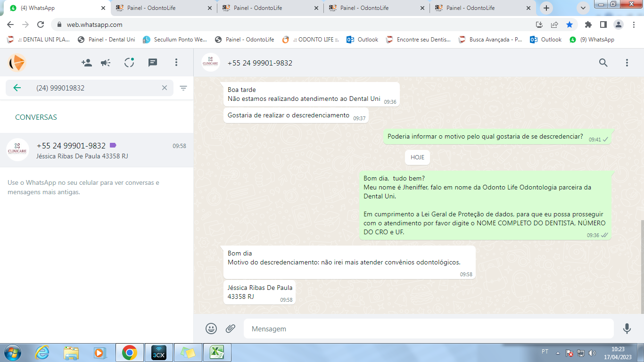This screenshot has width=644, height=362.
Task: Start a new chat with message icon
Action: click(x=153, y=63)
